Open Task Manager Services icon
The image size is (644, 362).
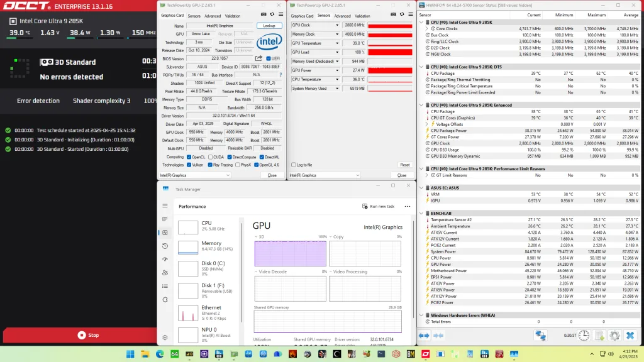165,300
